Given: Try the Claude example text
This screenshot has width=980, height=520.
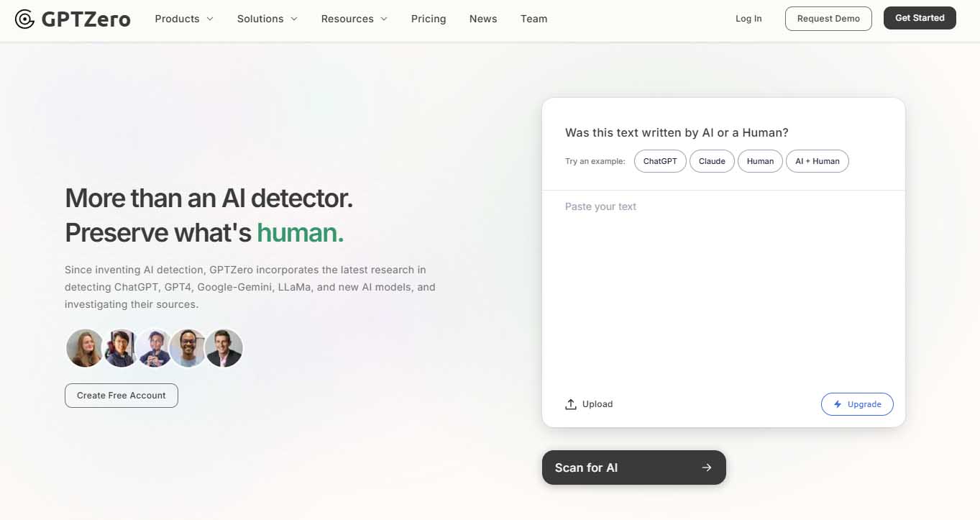Looking at the screenshot, I should (x=712, y=161).
